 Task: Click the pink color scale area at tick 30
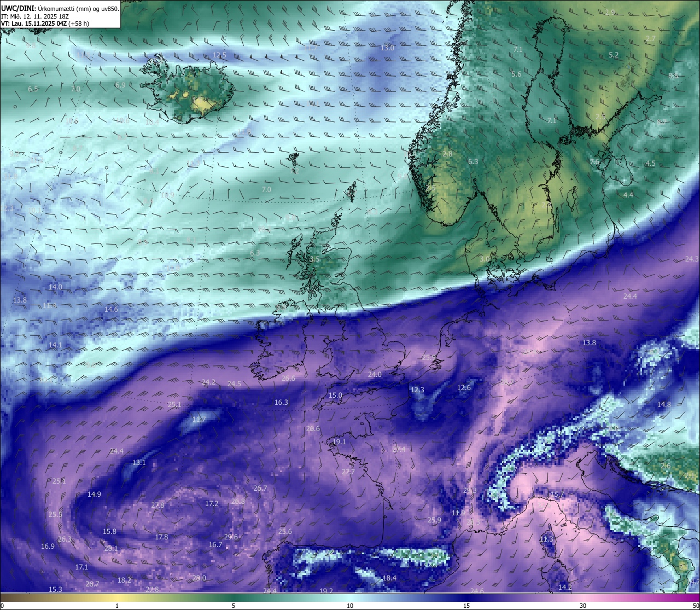(583, 597)
